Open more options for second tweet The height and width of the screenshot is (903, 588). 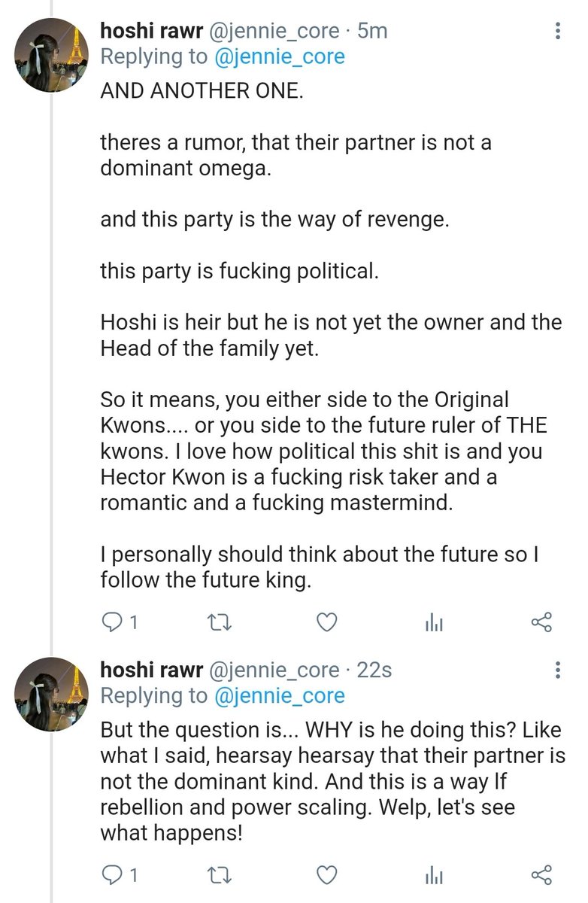pos(557,670)
